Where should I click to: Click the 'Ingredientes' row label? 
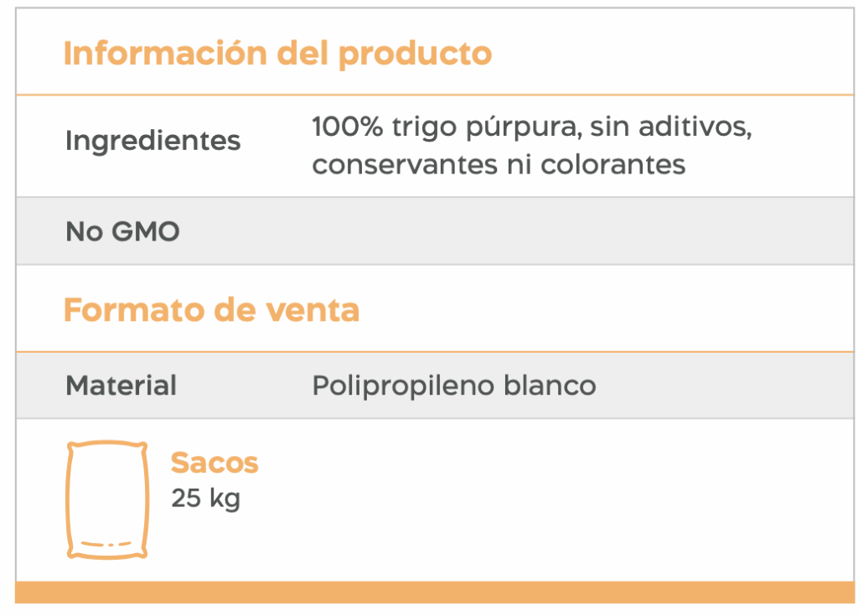152,141
